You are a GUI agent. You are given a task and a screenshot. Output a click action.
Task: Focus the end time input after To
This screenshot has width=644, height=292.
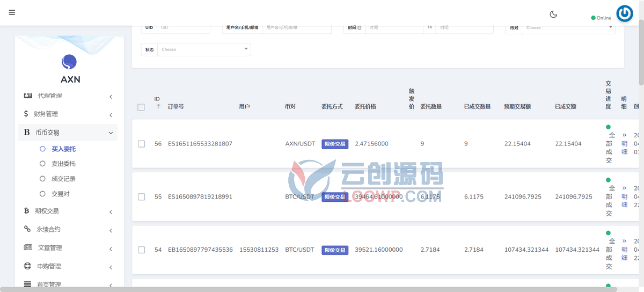[x=465, y=27]
